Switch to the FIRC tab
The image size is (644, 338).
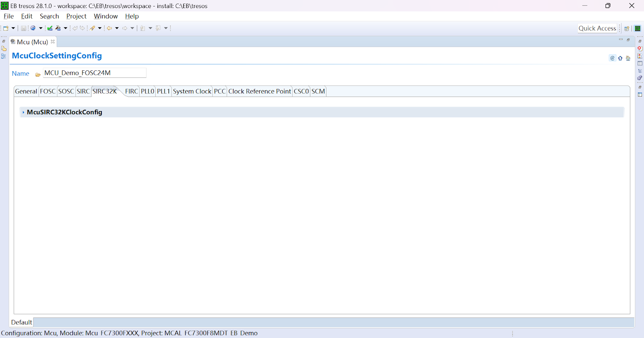132,91
